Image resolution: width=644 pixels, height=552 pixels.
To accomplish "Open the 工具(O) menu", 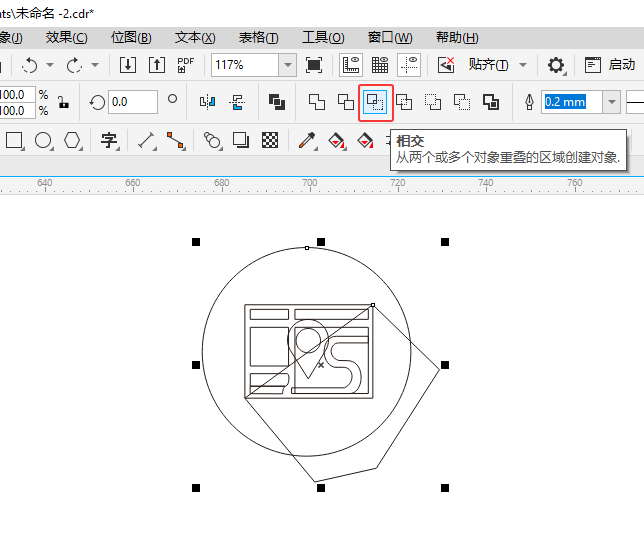I will coord(323,38).
